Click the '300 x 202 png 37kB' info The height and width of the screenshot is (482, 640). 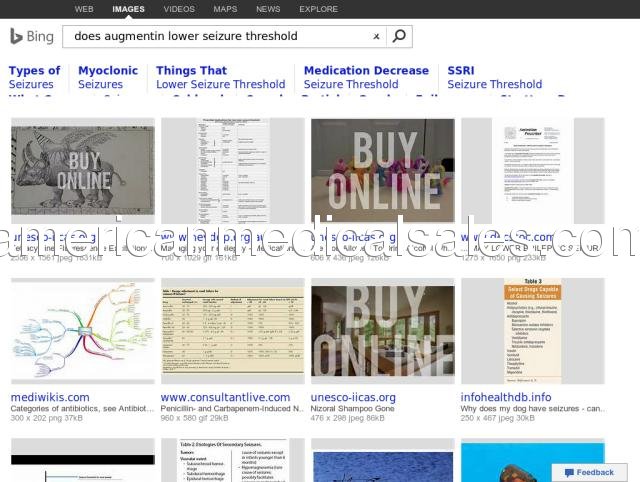tap(47, 418)
